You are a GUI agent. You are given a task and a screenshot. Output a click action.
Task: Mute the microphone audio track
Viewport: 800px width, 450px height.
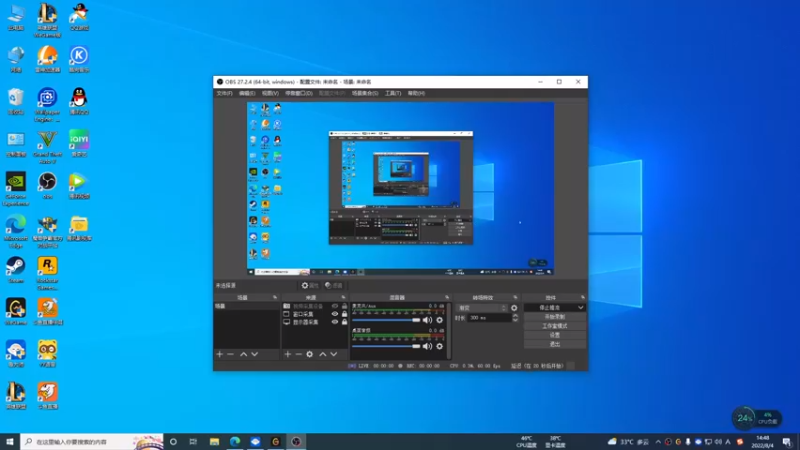click(x=427, y=320)
